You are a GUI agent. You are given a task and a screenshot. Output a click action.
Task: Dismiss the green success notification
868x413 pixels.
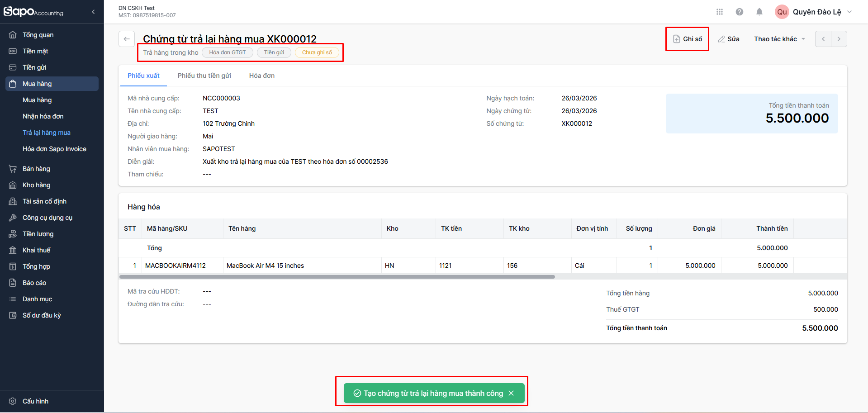tap(511, 394)
